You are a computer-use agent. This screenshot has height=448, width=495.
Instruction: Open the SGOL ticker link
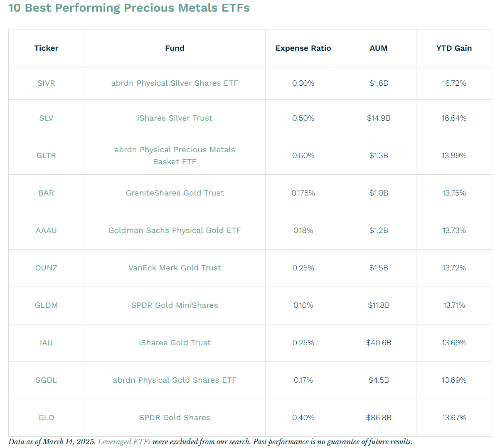point(46,380)
